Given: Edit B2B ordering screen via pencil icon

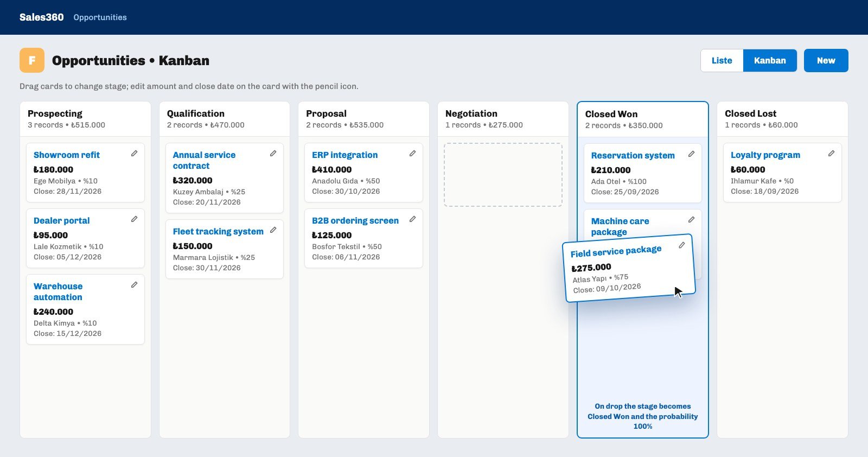Looking at the screenshot, I should tap(413, 219).
